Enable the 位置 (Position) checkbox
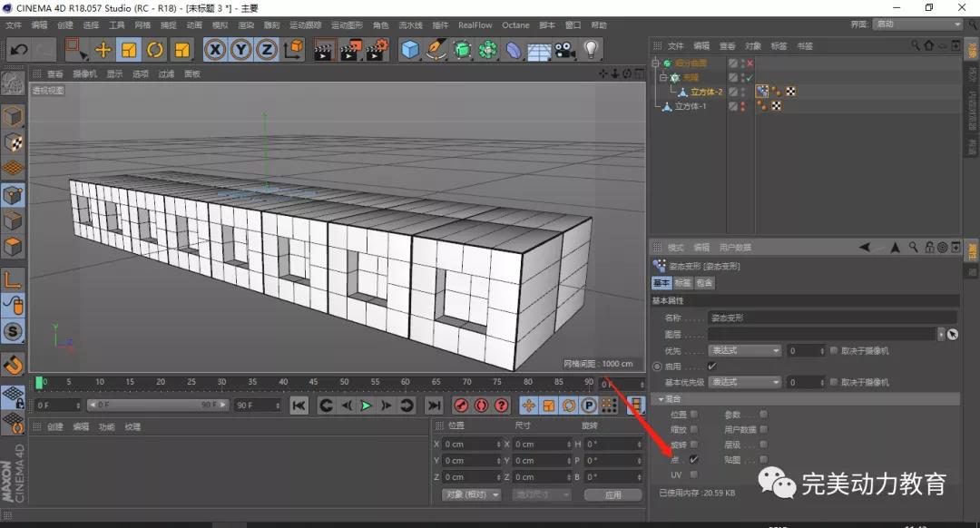The image size is (980, 528). point(694,415)
